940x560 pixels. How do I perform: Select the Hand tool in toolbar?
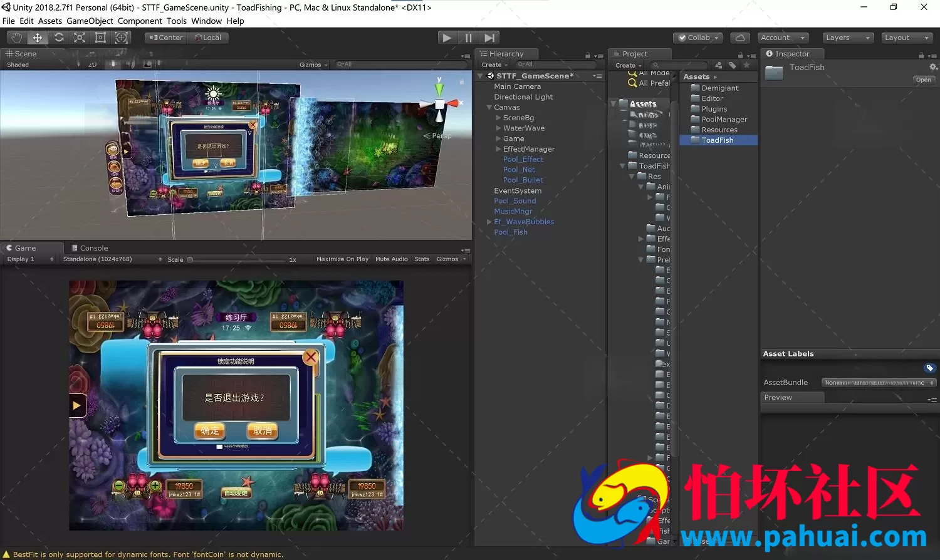pos(17,38)
